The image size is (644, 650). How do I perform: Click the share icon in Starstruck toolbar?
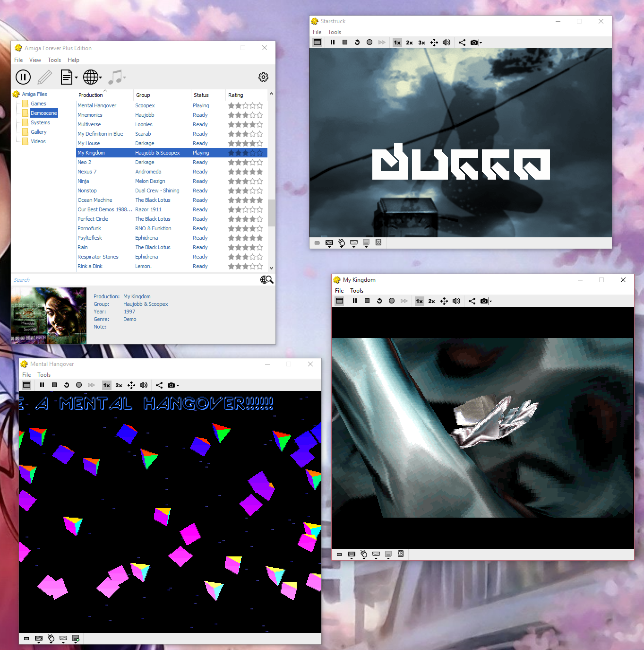tap(462, 43)
